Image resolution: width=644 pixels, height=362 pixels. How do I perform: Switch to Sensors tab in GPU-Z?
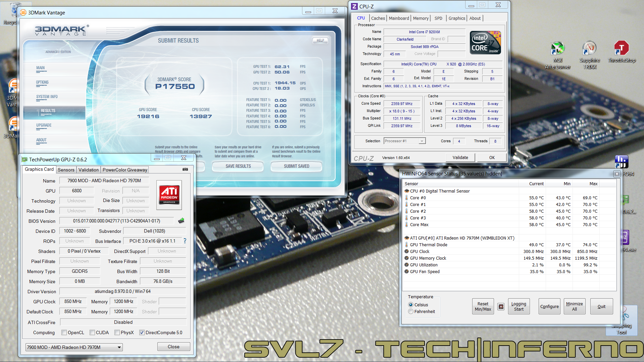pyautogui.click(x=66, y=170)
